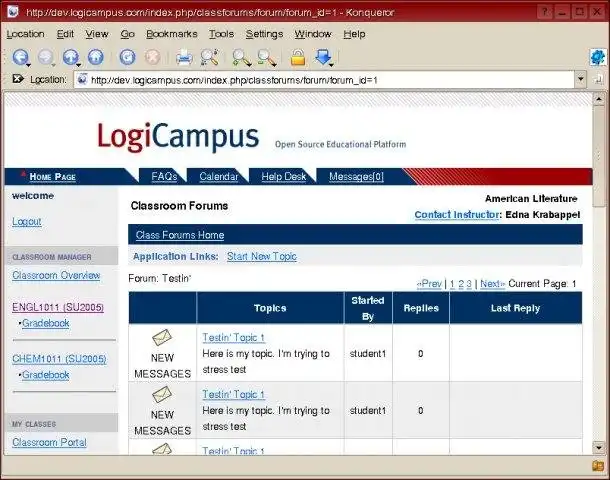Click the envelope icon in second topic row
The image size is (610, 480).
[x=162, y=394]
